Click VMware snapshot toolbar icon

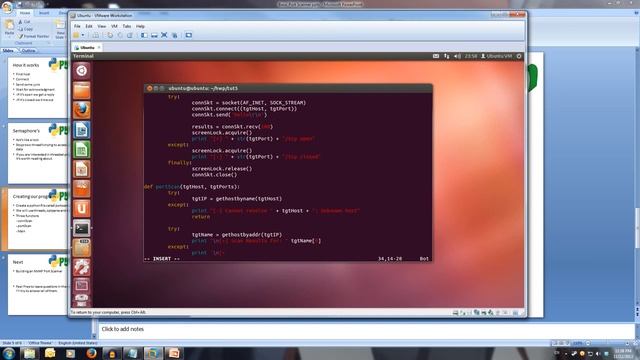(x=110, y=35)
